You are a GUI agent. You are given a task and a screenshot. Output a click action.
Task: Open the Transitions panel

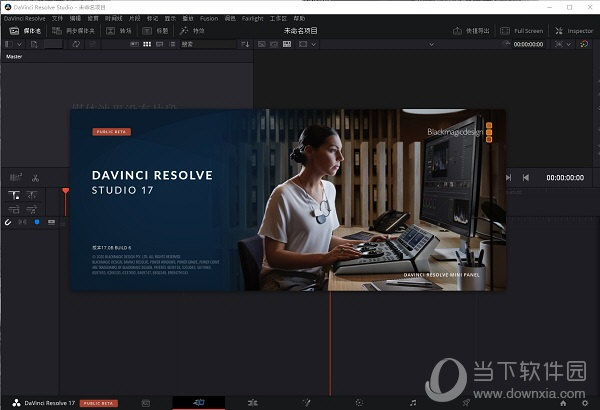119,31
